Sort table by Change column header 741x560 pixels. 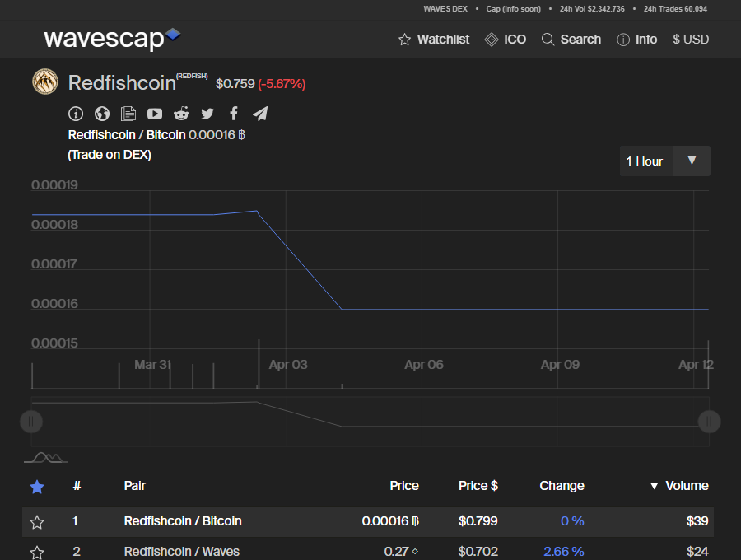[x=562, y=486]
